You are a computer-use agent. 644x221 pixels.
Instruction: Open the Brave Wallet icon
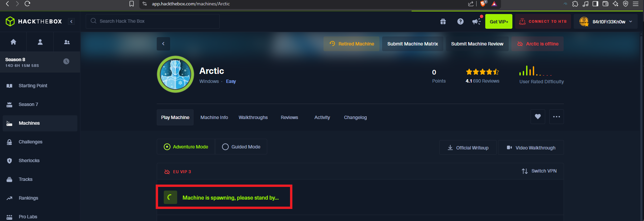(x=605, y=4)
